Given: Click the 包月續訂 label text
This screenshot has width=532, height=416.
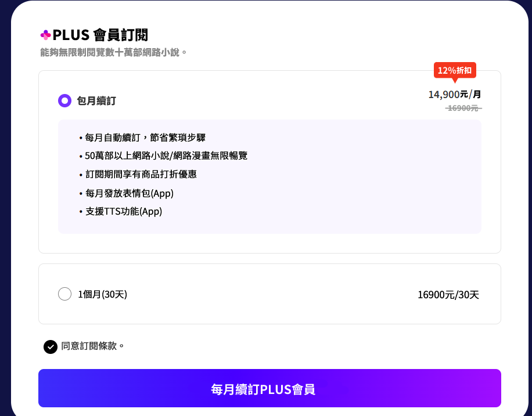Looking at the screenshot, I should pyautogui.click(x=96, y=101).
